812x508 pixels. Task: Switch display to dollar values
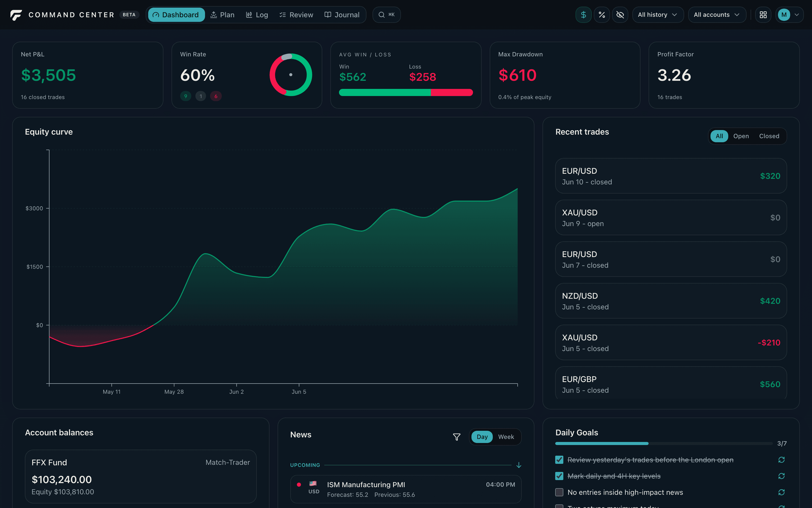click(583, 15)
